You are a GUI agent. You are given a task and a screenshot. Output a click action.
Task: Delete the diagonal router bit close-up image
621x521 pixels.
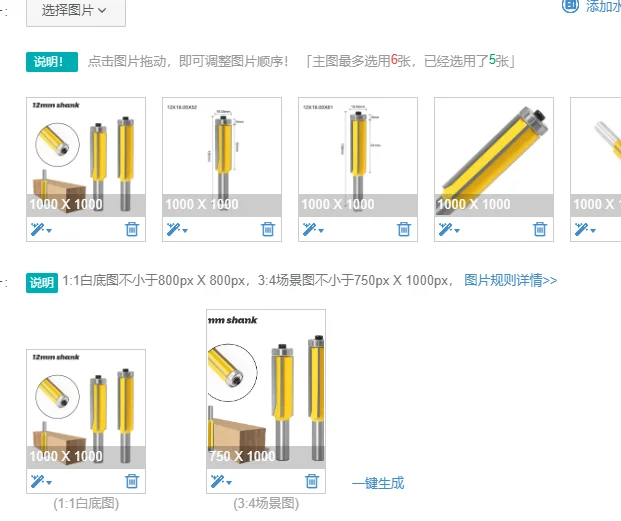(x=539, y=229)
